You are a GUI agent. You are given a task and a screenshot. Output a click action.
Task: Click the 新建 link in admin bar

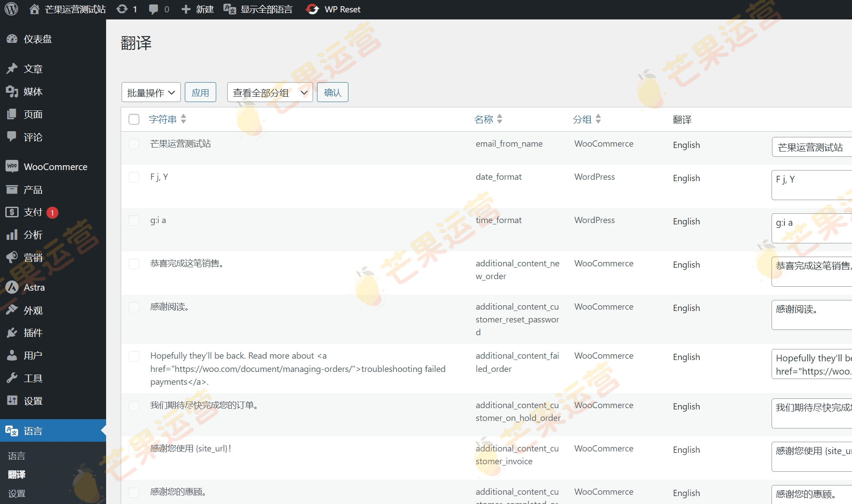[205, 9]
